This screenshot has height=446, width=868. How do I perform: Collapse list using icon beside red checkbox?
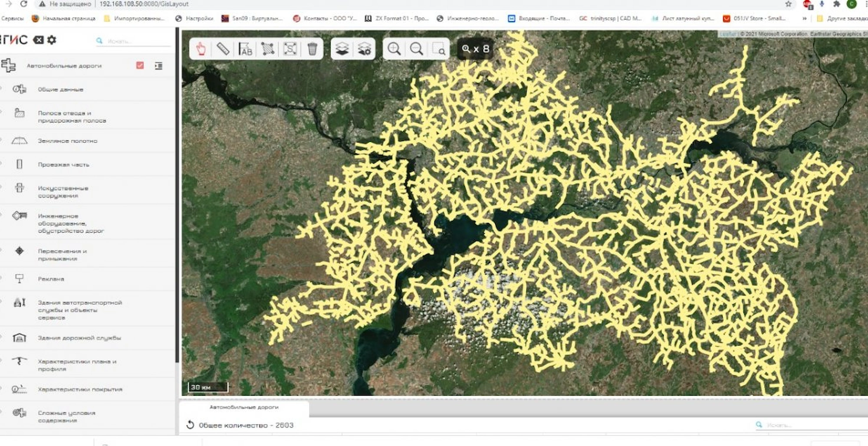158,66
